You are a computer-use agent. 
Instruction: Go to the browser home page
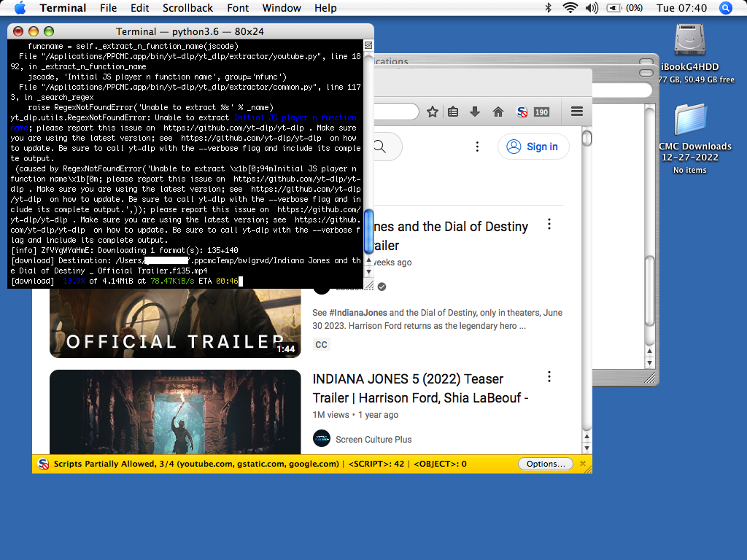click(498, 112)
